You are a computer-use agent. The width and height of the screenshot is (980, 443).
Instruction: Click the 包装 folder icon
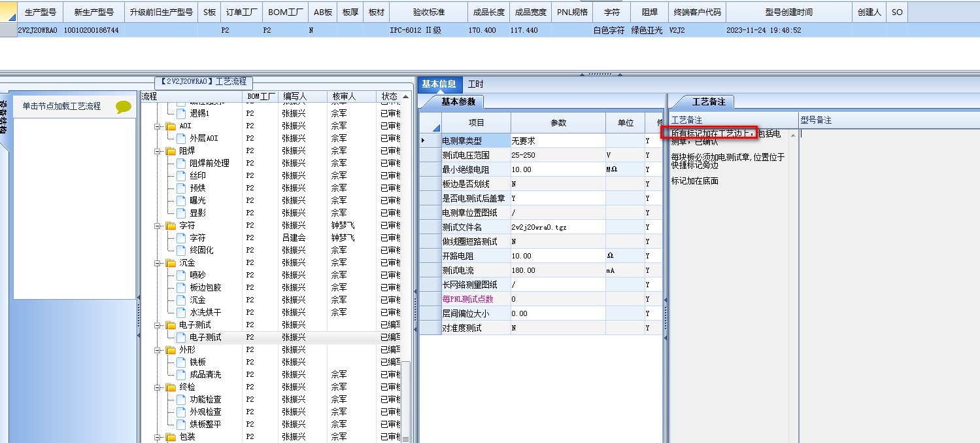click(x=171, y=437)
